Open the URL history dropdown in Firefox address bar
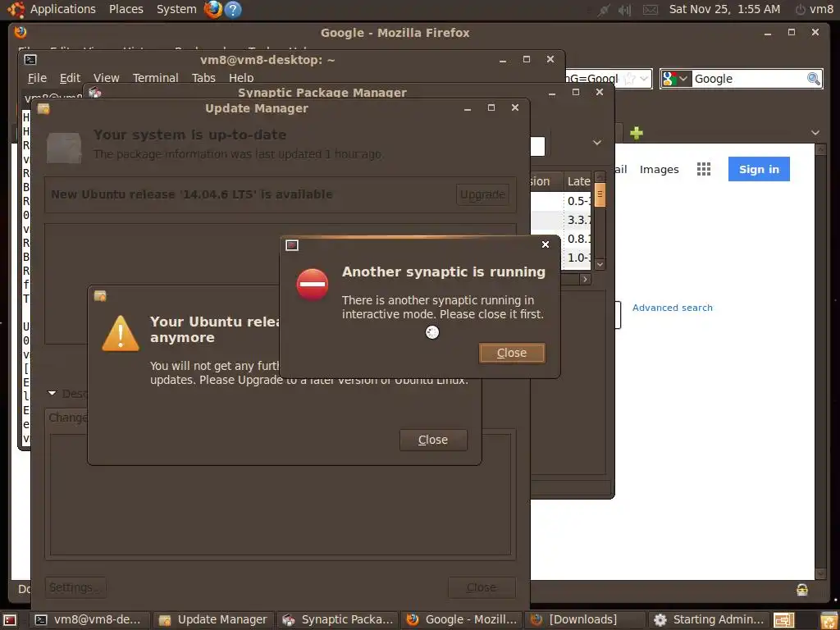 [x=644, y=80]
